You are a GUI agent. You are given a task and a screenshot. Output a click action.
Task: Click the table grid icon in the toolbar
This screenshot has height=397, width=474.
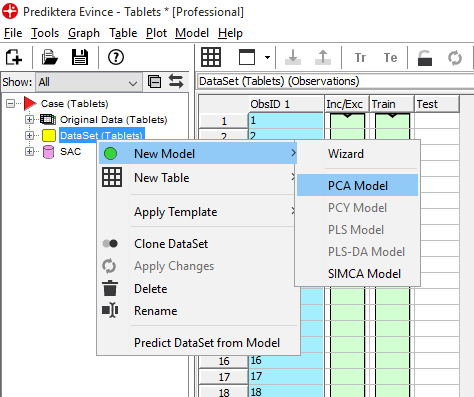click(x=211, y=57)
